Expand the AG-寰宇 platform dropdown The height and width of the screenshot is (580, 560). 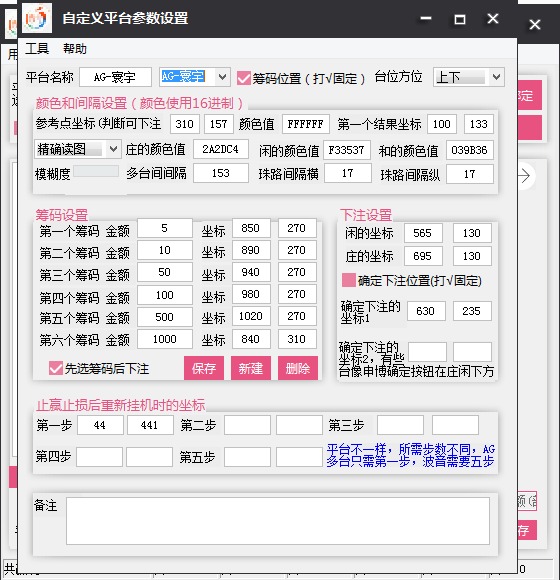point(222,77)
